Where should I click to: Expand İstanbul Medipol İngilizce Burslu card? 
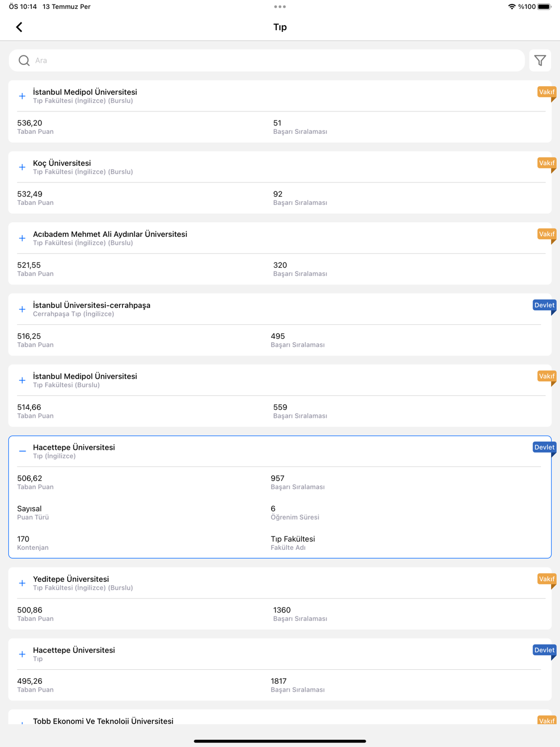pyautogui.click(x=22, y=96)
